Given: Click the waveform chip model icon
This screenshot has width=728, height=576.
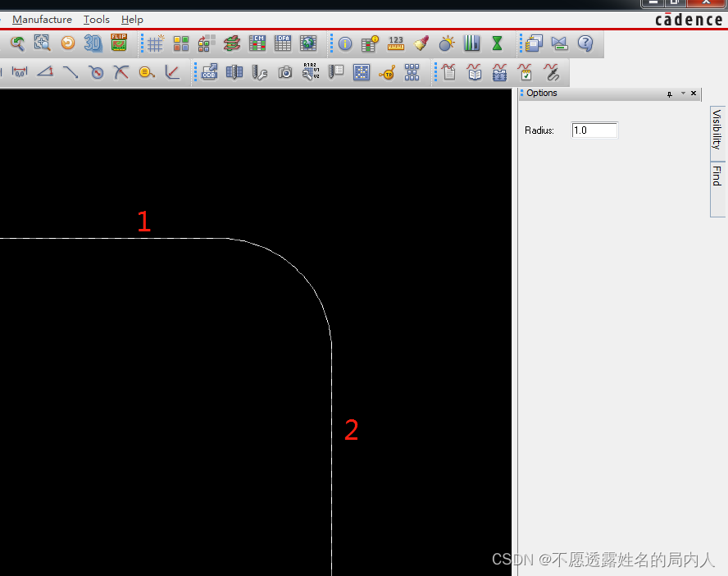Looking at the screenshot, I should click(499, 72).
